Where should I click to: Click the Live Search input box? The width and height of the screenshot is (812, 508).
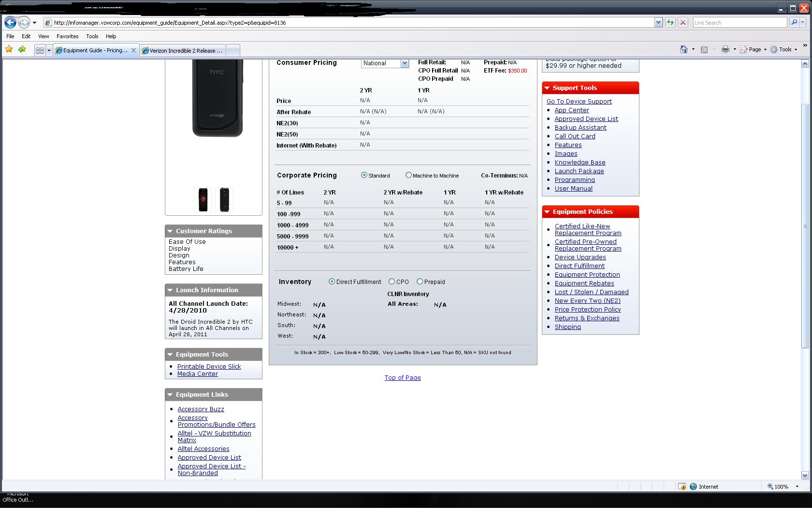pos(739,22)
